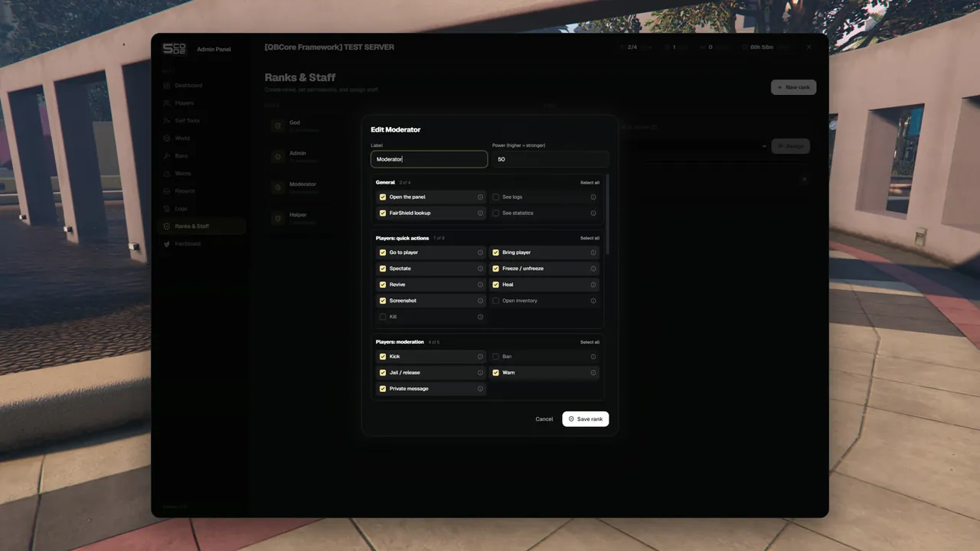This screenshot has height=551, width=980.
Task: Cancel editing the Moderator rank
Action: pos(544,419)
